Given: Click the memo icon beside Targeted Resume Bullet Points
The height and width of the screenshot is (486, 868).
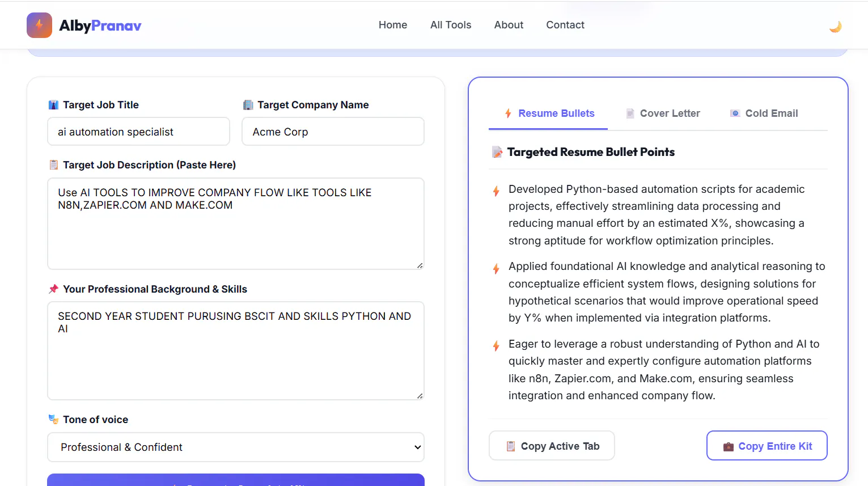Looking at the screenshot, I should 497,152.
